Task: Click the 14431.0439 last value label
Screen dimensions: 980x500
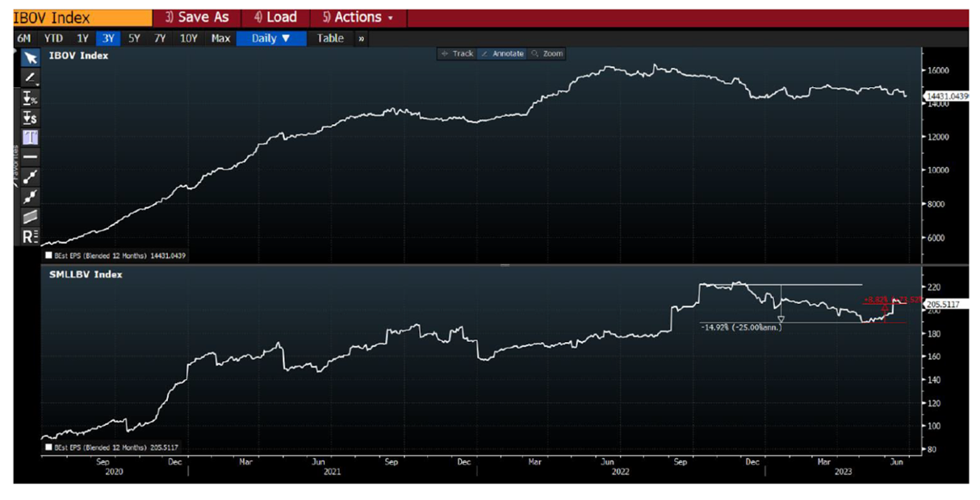Action: tap(947, 96)
